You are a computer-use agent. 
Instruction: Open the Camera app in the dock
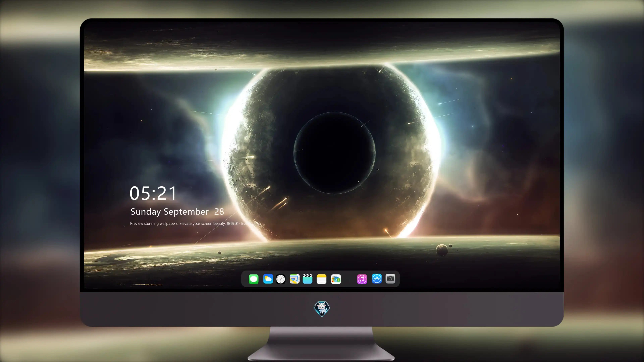coord(390,279)
